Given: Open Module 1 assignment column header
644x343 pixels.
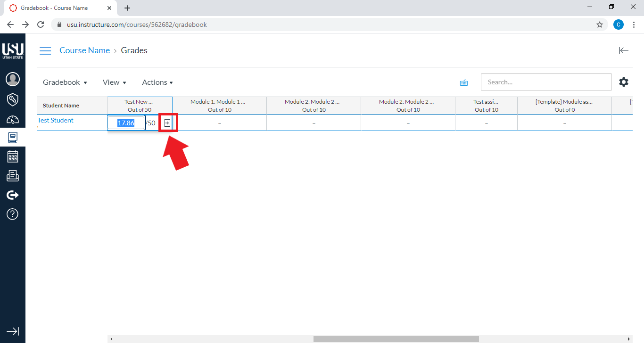Looking at the screenshot, I should coord(219,105).
